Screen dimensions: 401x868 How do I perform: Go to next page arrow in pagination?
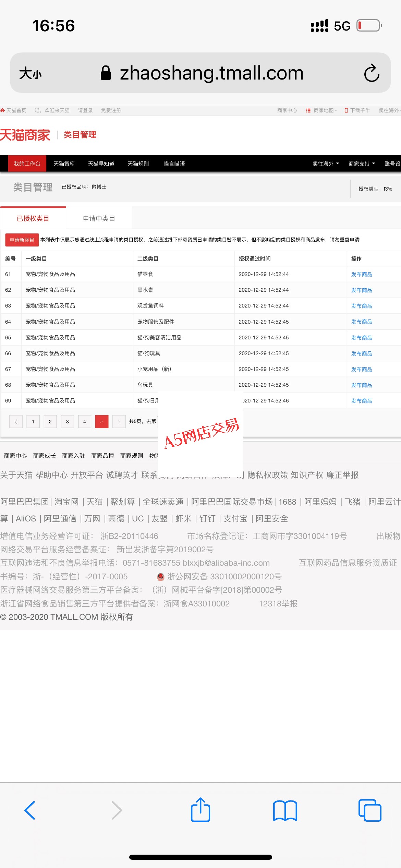pyautogui.click(x=119, y=422)
